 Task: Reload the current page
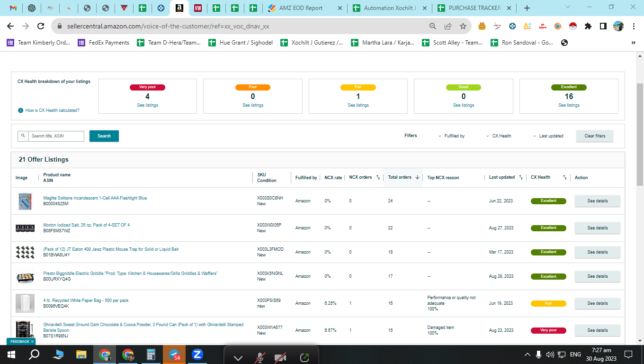pos(41,27)
